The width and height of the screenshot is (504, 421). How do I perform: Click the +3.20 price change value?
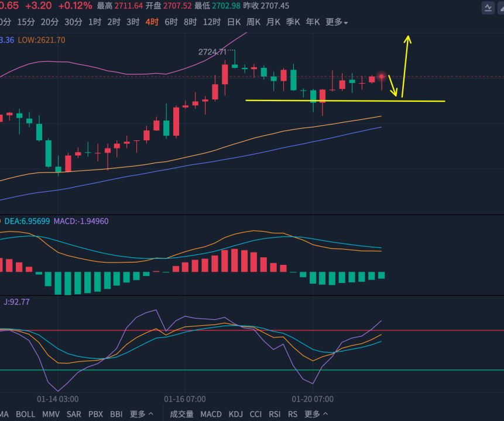tap(38, 6)
